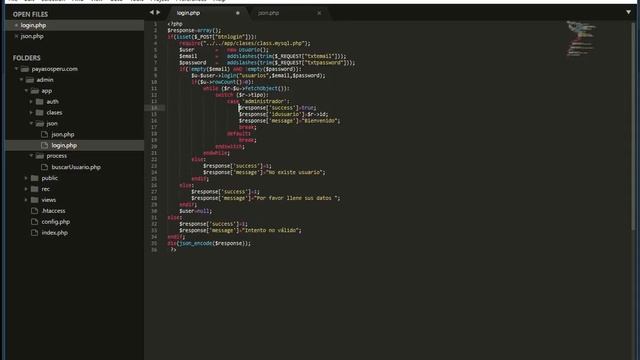Click file icon beside index.php
Viewport: 640px width, 360px height.
35,233
